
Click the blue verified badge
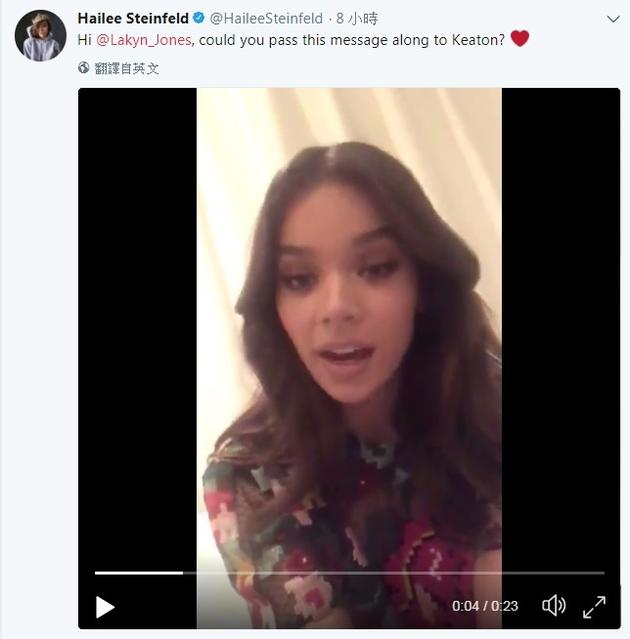pyautogui.click(x=198, y=18)
